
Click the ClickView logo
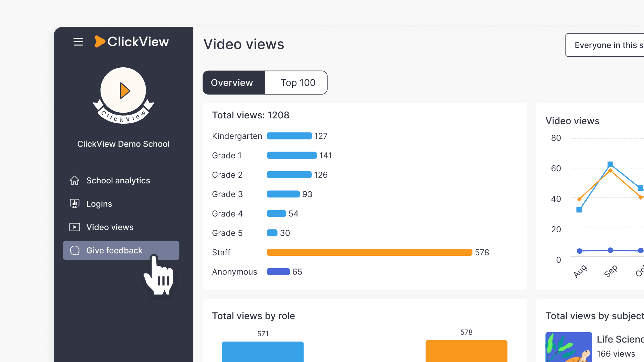(x=131, y=42)
